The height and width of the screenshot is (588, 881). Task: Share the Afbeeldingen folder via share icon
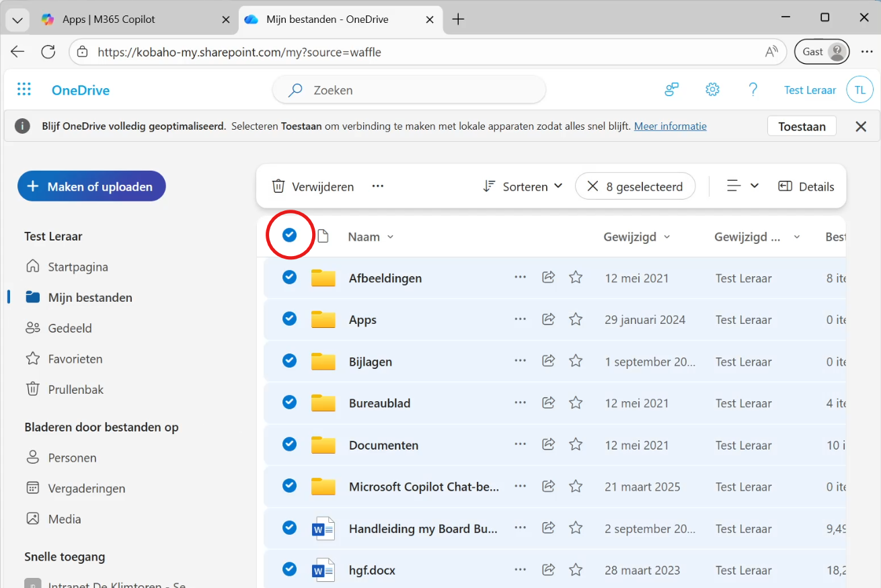pyautogui.click(x=548, y=278)
